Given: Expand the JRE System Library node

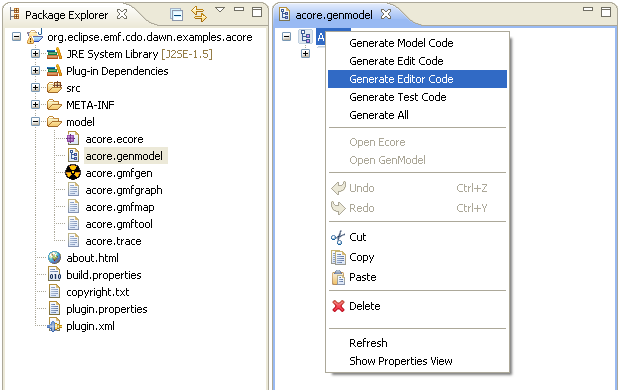Looking at the screenshot, I should 36,54.
